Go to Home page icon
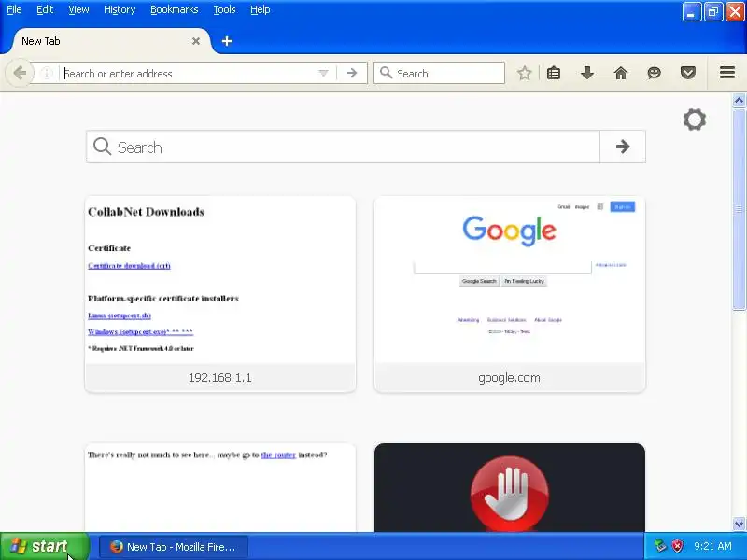 [621, 74]
